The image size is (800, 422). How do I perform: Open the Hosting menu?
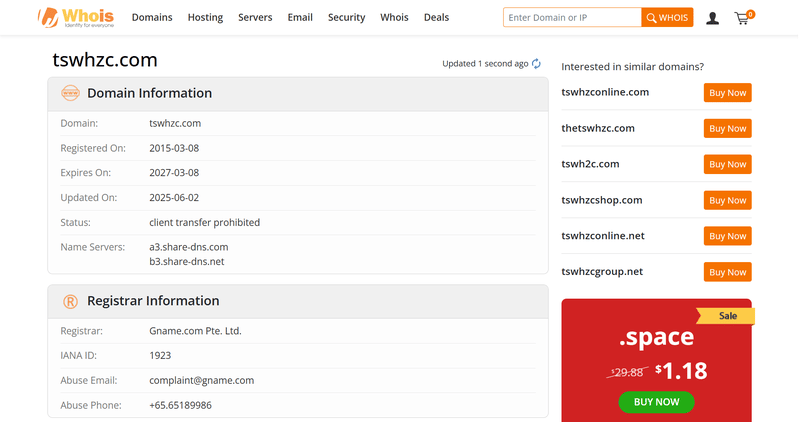pos(205,17)
